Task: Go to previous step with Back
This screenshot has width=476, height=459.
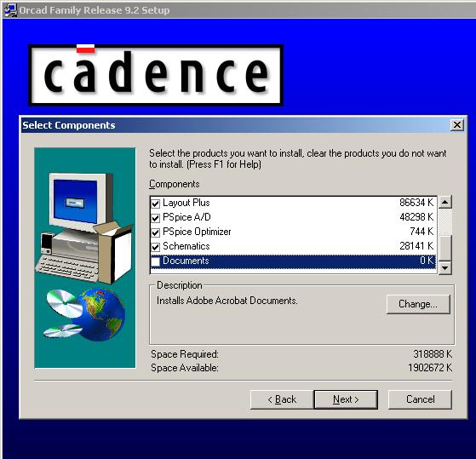Action: coord(282,399)
